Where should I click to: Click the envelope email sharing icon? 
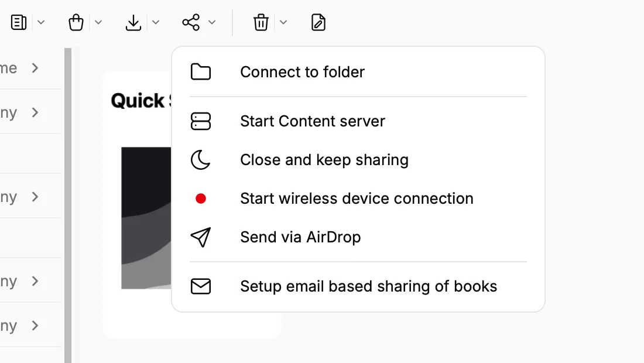point(201,286)
